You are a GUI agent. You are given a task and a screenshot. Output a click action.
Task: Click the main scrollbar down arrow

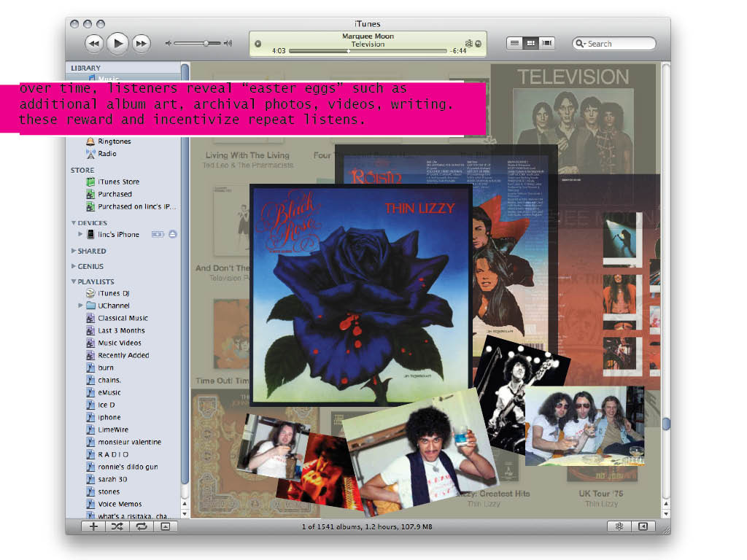[666, 514]
